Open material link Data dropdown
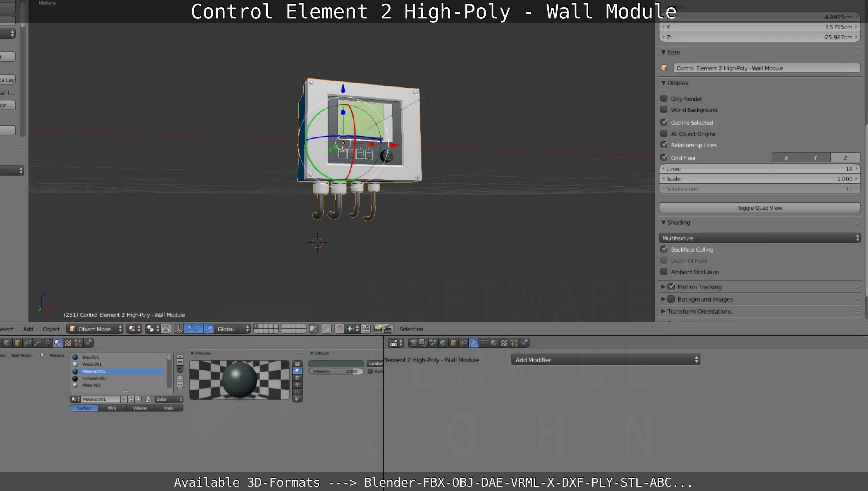This screenshot has width=868, height=491. coord(169,399)
